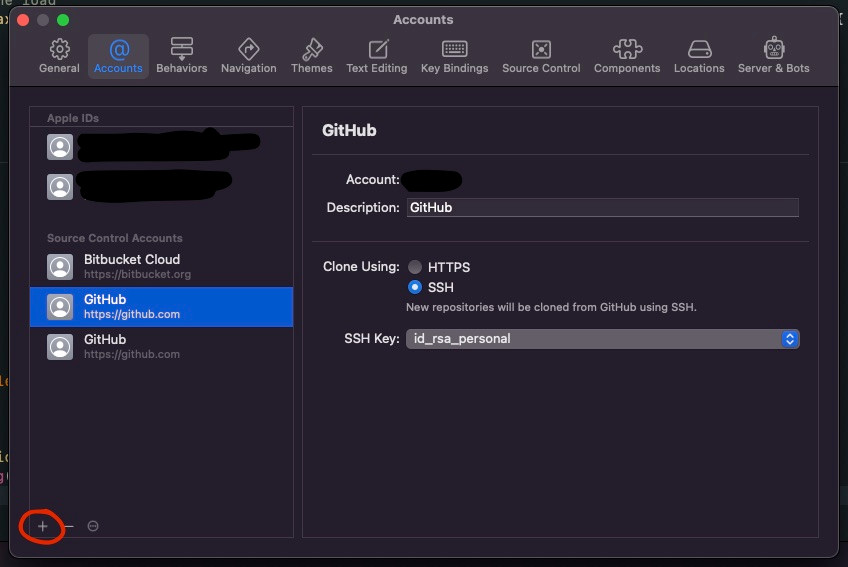Select SSH clone option
Image resolution: width=848 pixels, height=567 pixels.
(415, 287)
